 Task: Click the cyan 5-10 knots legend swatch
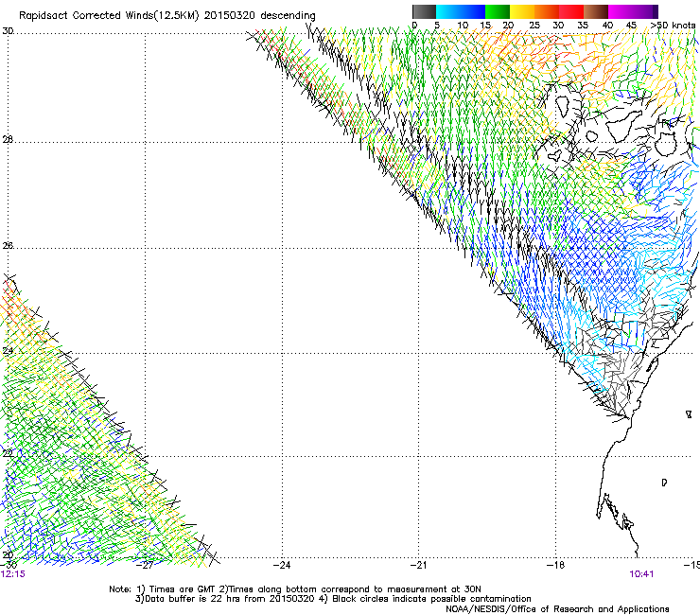[448, 11]
